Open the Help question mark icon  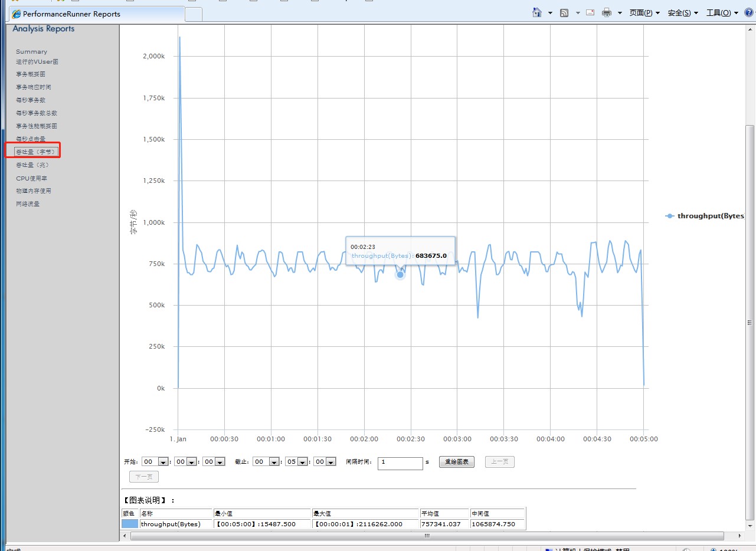[x=748, y=13]
